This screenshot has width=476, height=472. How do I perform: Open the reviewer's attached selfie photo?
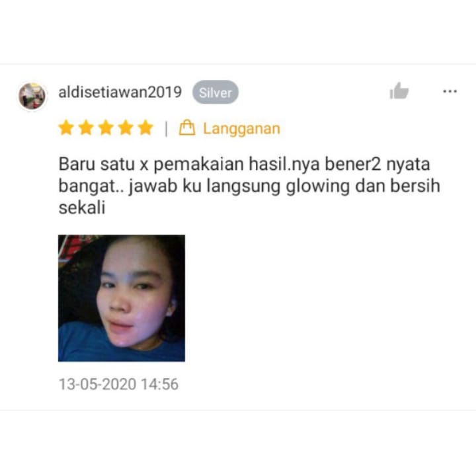(x=122, y=298)
